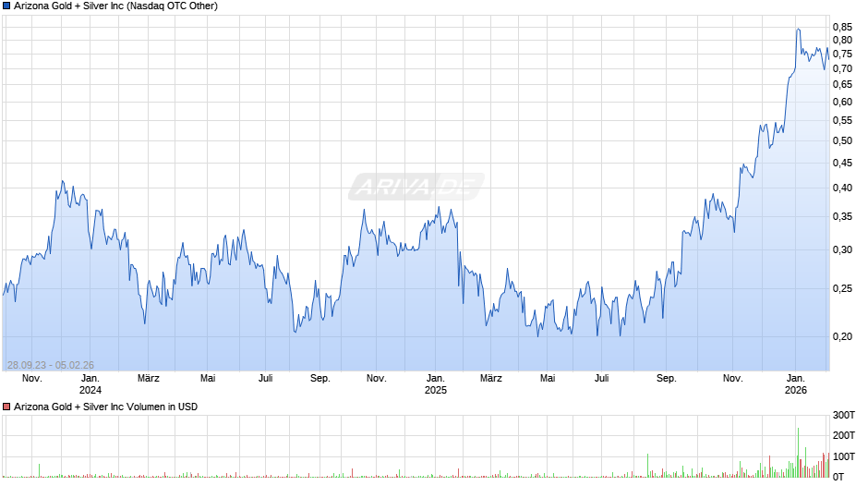Click the 200T volume axis label
The height and width of the screenshot is (486, 868).
point(844,435)
